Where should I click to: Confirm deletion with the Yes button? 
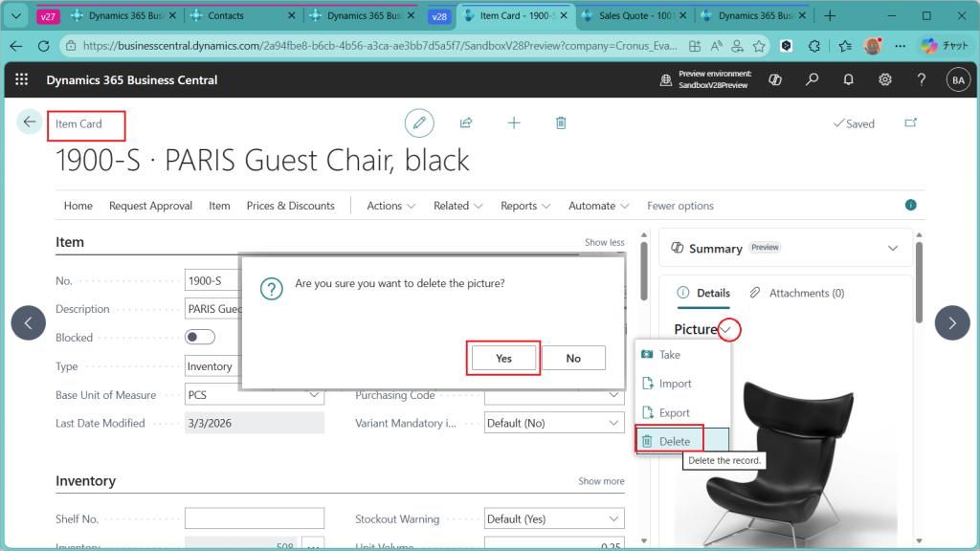[x=504, y=358]
